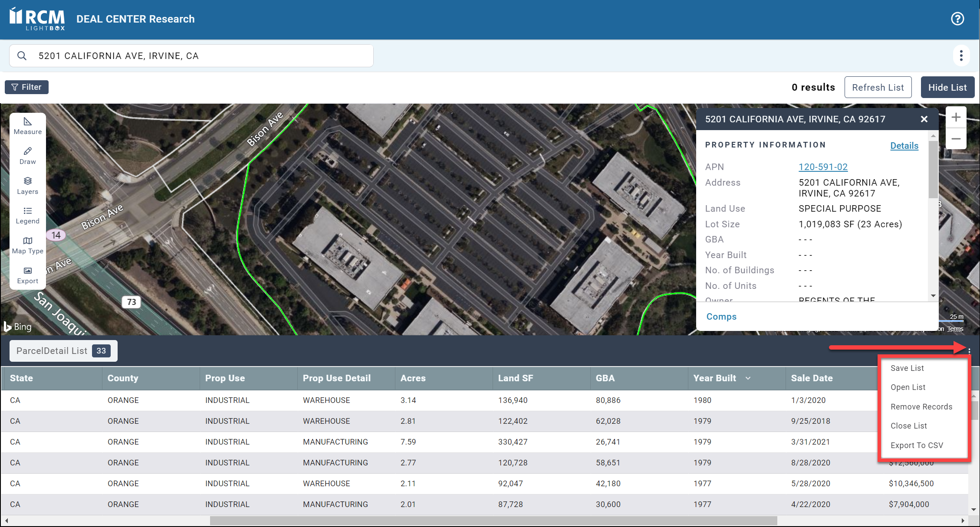This screenshot has height=527, width=980.
Task: Activate the Draw tool
Action: (x=27, y=155)
